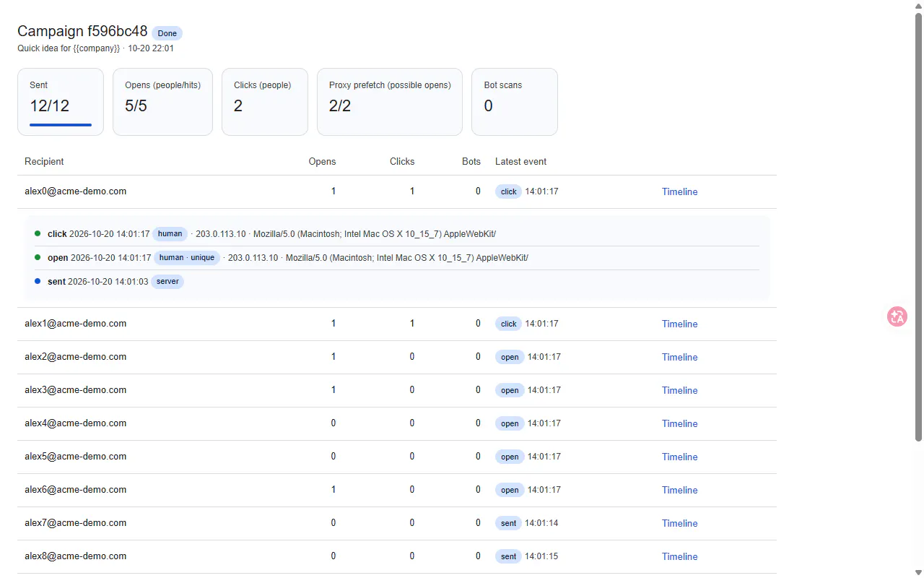Click the blue dot beside sent event
Viewport: 924px width, 578px height.
click(x=38, y=281)
